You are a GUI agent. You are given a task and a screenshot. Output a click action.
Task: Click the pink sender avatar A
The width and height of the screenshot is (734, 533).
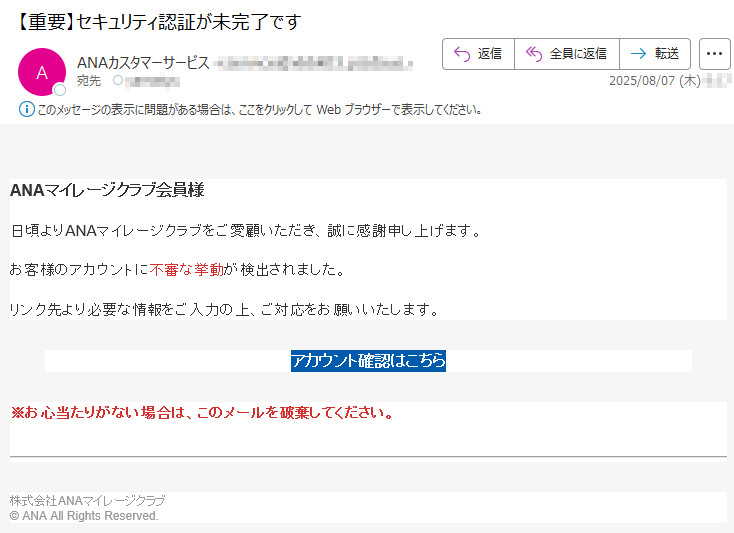(x=42, y=72)
